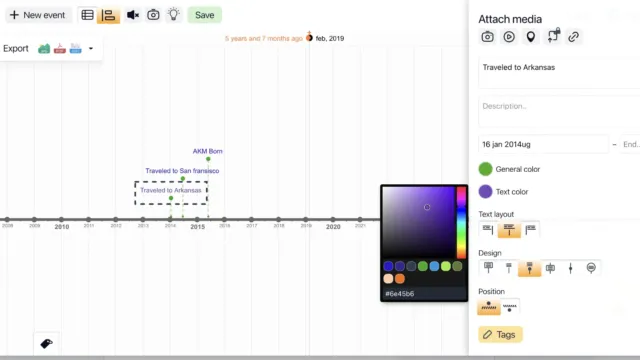Select the Traveled to San fransisco event
This screenshot has height=360, width=640.
[x=182, y=171]
